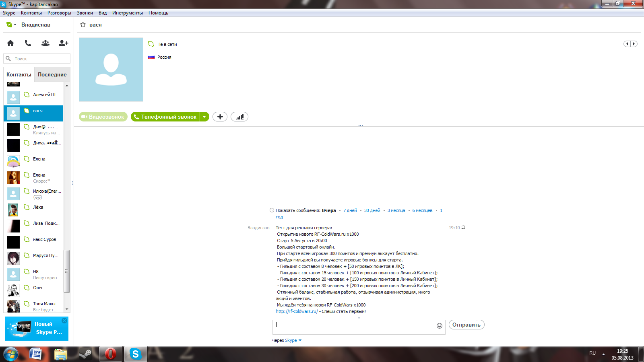Click previous arrow in profile panel
The image size is (644, 362).
tap(627, 44)
